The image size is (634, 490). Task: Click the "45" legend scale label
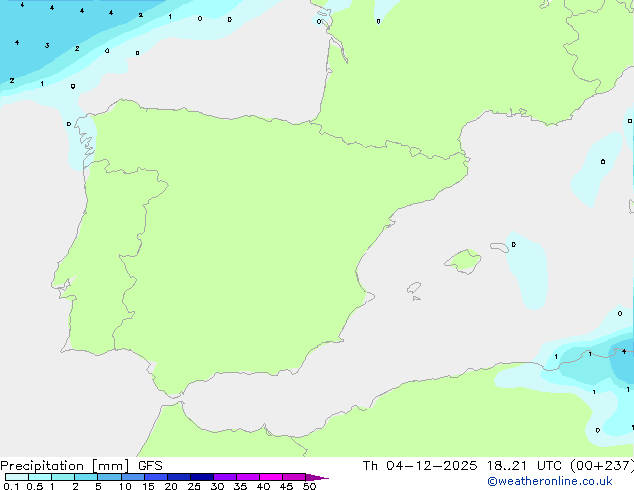[286, 486]
